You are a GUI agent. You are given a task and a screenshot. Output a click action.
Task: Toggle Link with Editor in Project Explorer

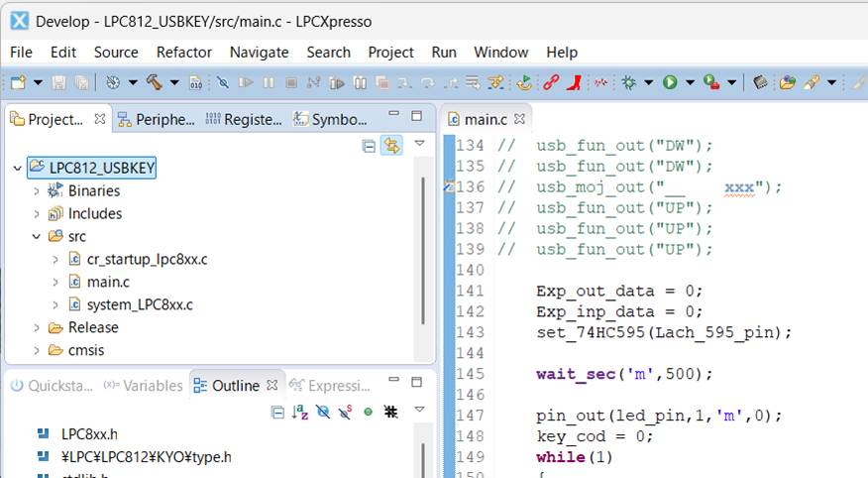tap(392, 146)
